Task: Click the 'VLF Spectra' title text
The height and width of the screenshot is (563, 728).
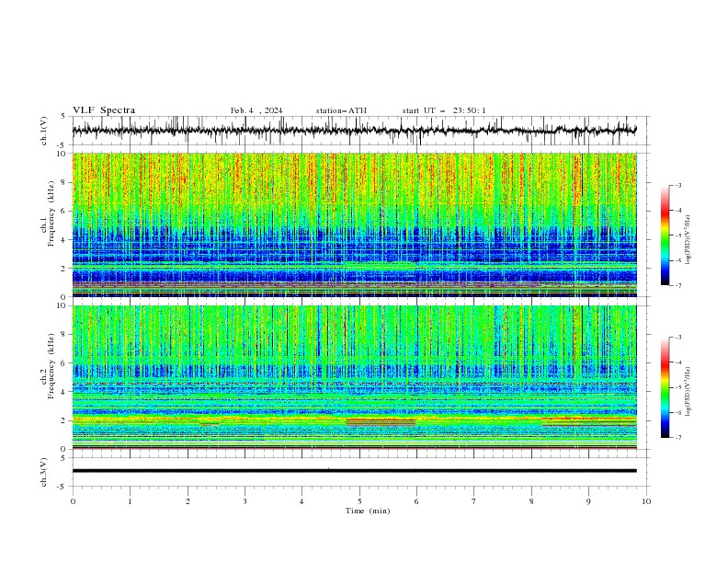Action: [x=104, y=110]
